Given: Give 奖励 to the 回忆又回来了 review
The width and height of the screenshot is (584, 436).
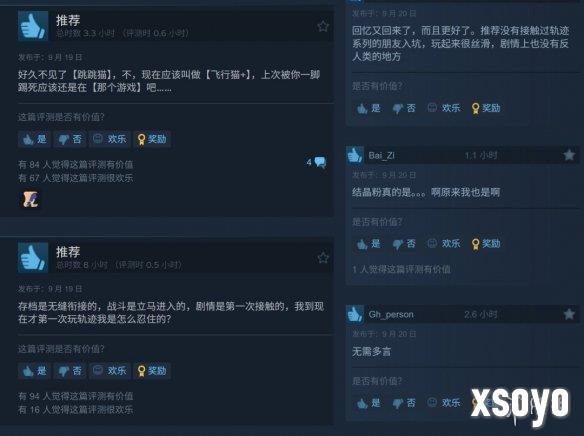Looking at the screenshot, I should pyautogui.click(x=486, y=108).
